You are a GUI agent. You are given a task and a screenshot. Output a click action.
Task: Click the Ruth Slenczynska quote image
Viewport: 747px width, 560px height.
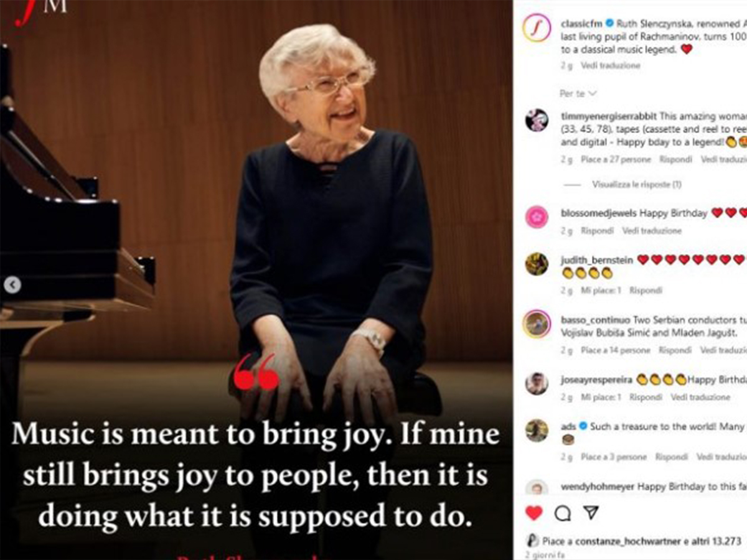[256, 280]
